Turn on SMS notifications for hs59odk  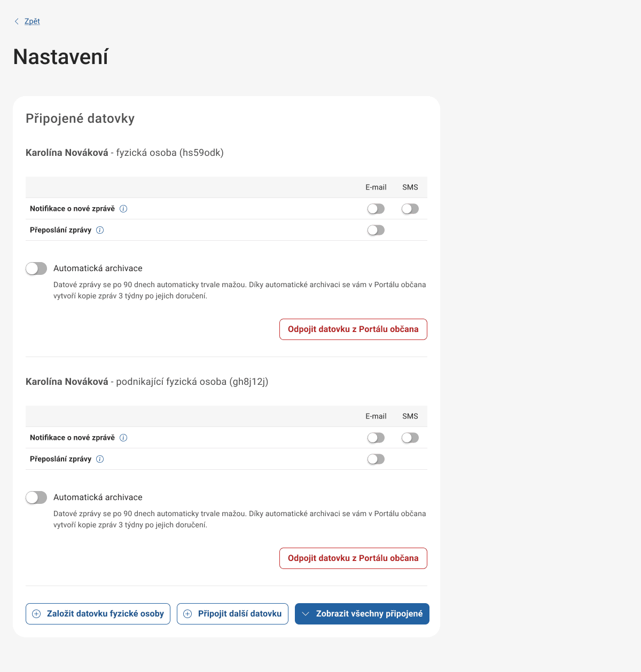pos(410,209)
